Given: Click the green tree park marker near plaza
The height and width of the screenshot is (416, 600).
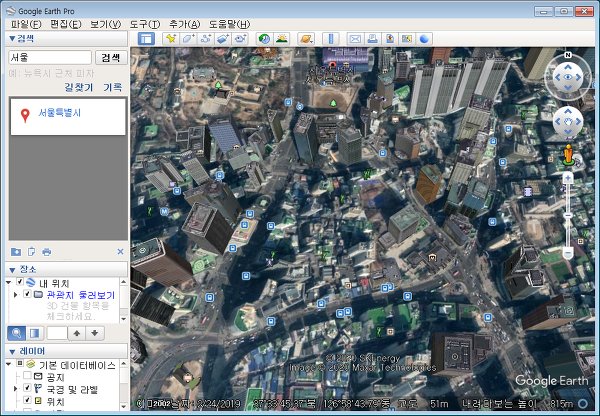Looking at the screenshot, I should (x=333, y=103).
